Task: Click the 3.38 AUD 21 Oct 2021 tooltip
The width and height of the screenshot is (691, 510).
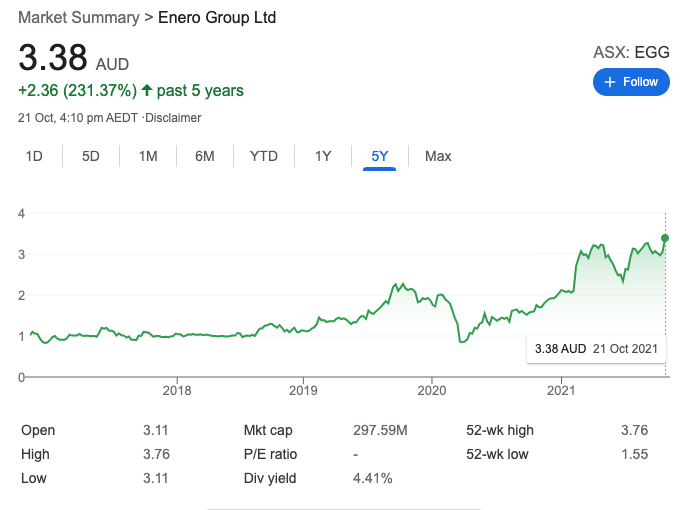Action: point(596,349)
